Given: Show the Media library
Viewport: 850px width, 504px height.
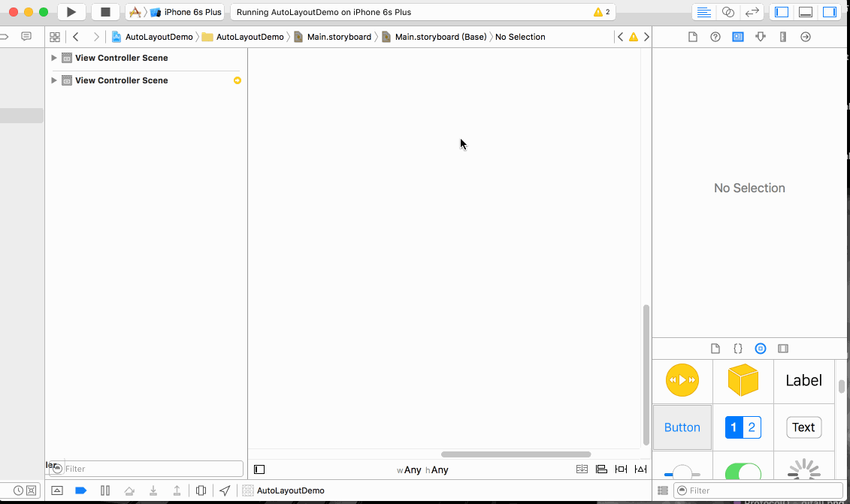Looking at the screenshot, I should 783,349.
